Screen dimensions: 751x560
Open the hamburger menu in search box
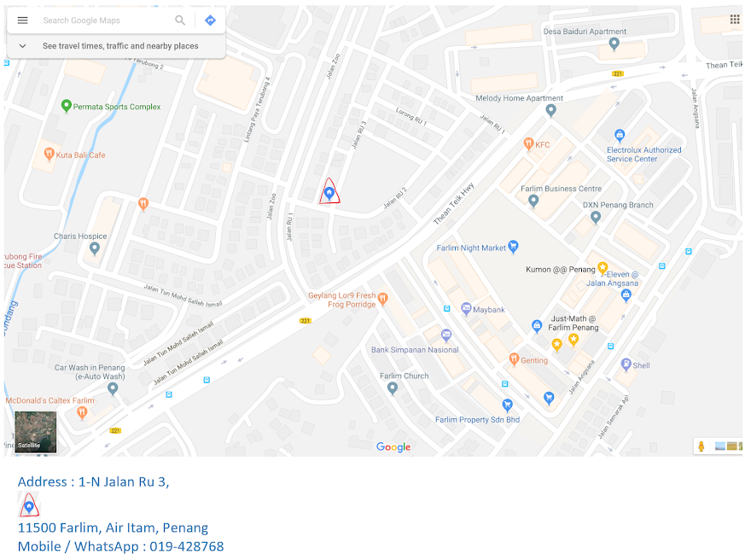[x=22, y=20]
